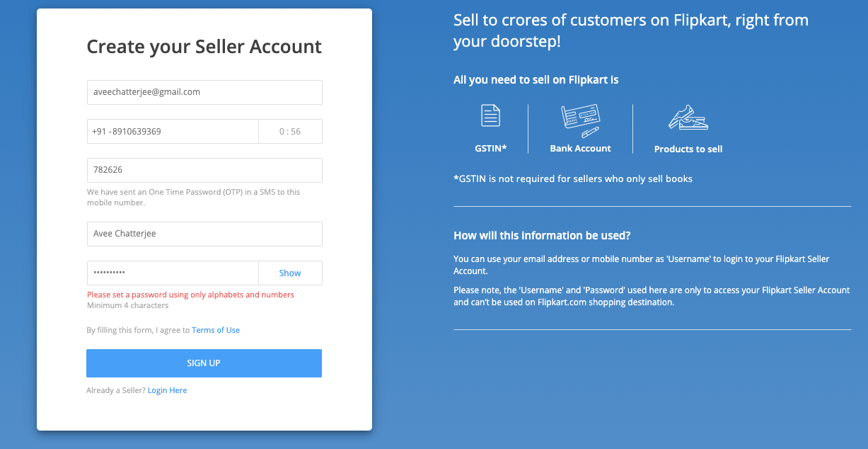Click the Sell to crores of customers headline
The height and width of the screenshot is (449, 868).
pyautogui.click(x=631, y=30)
